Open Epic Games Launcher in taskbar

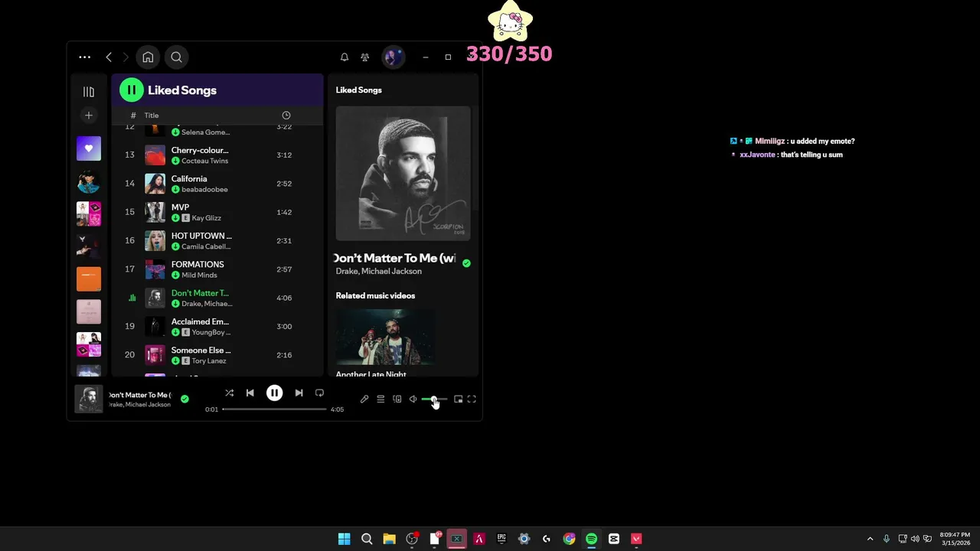[x=501, y=539]
